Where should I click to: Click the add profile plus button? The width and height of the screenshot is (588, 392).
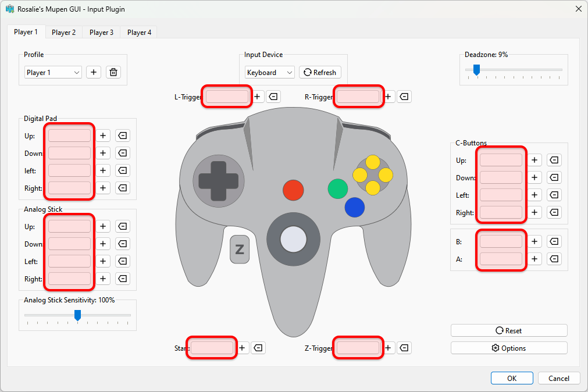pyautogui.click(x=94, y=73)
